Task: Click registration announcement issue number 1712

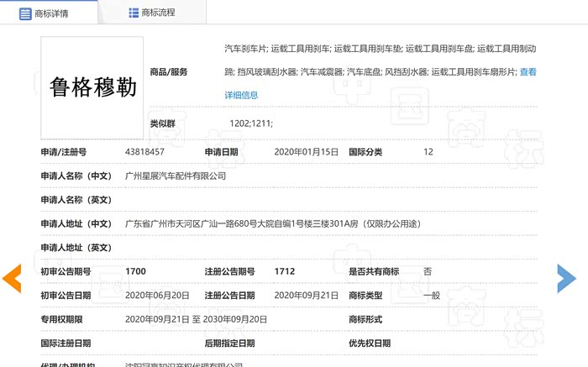Action: 284,271
